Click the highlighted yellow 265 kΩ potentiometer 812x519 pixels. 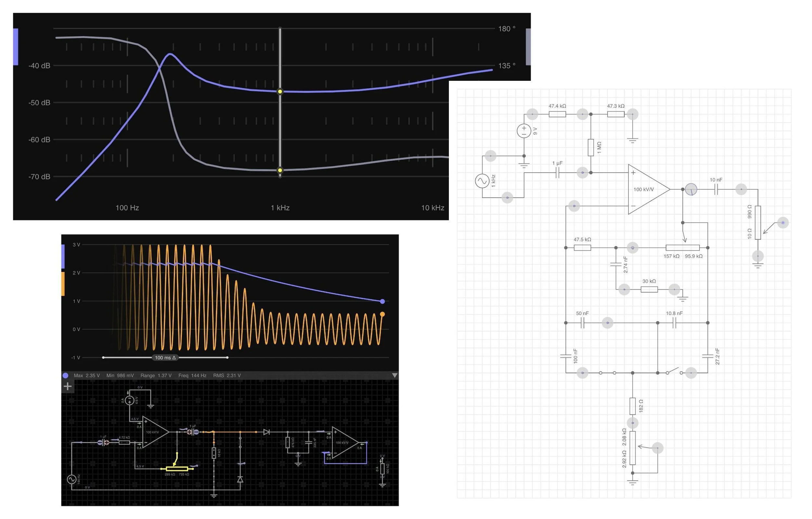coord(177,469)
